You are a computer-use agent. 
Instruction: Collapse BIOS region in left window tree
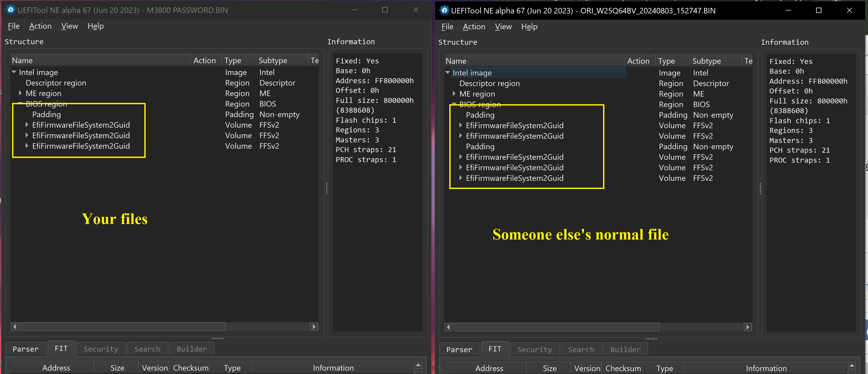point(20,103)
